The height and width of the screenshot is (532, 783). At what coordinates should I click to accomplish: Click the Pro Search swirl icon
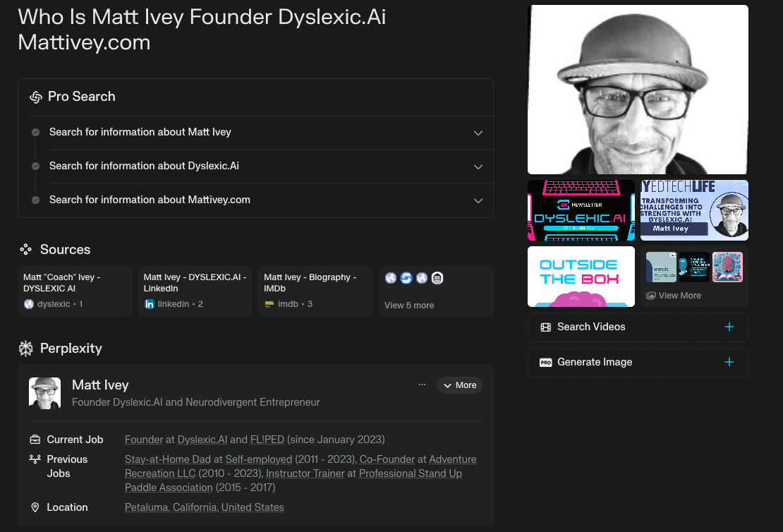click(x=36, y=97)
